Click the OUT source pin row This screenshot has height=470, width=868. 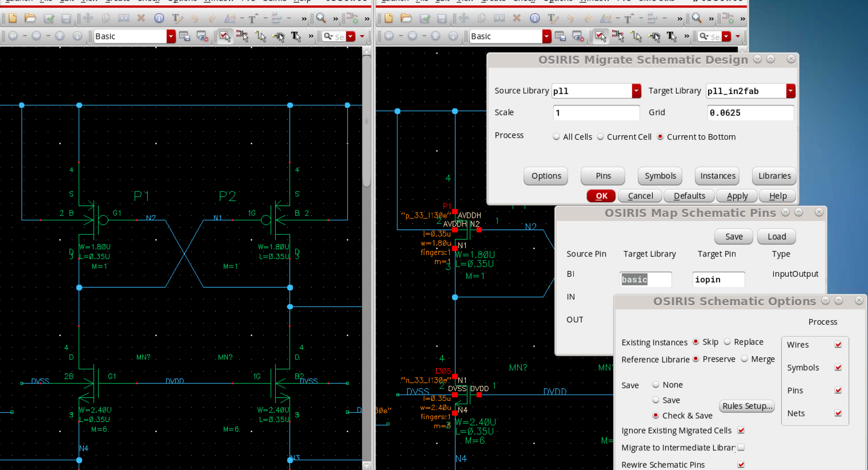click(575, 319)
